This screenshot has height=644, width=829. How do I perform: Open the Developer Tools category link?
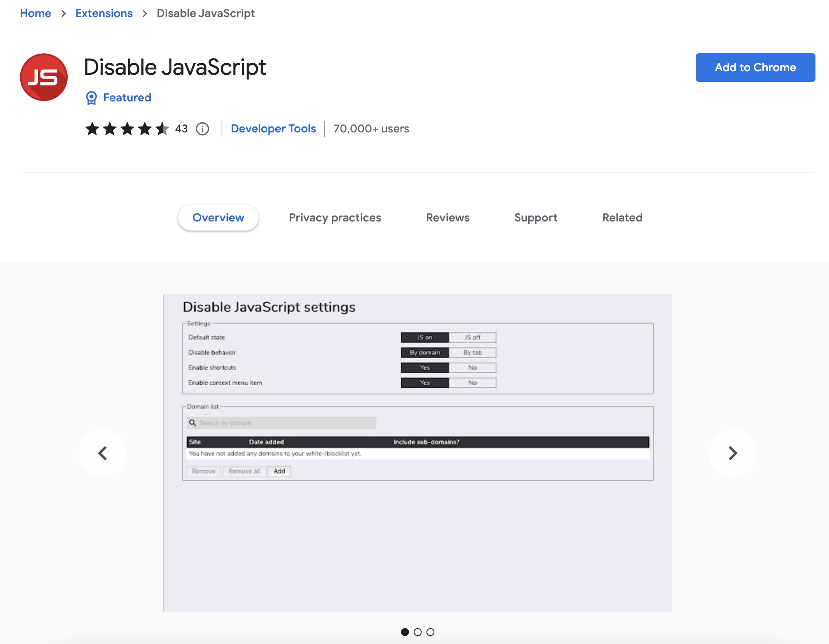273,129
